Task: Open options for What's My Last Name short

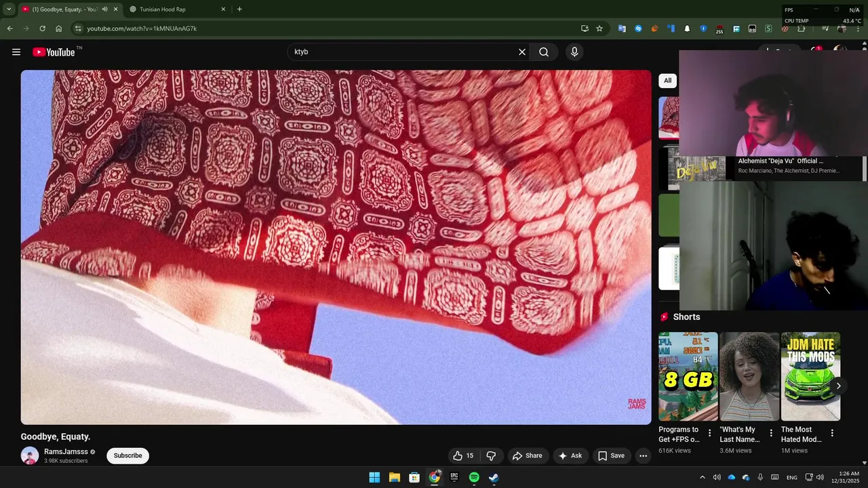Action: point(771,432)
